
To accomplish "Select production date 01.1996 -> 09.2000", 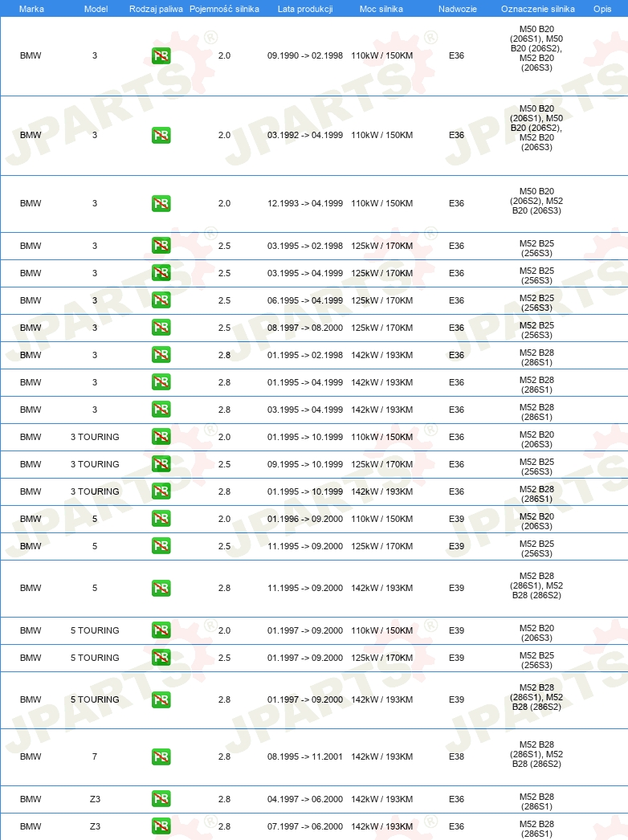I will tap(305, 519).
